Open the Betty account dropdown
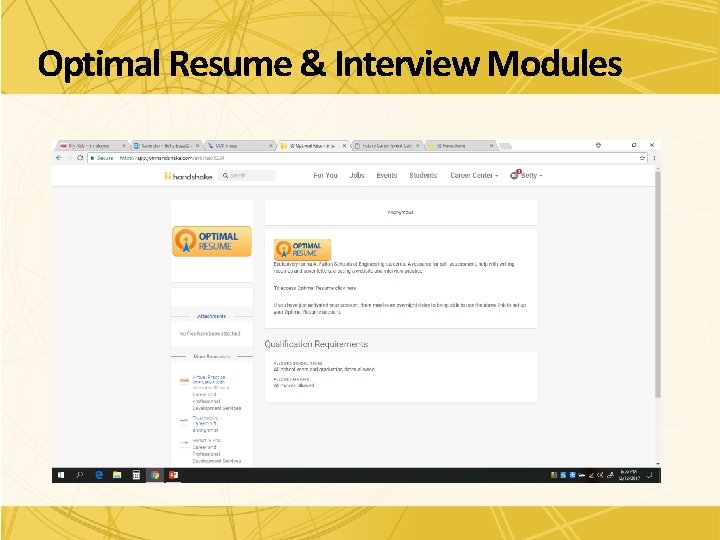720x540 pixels. pos(532,175)
